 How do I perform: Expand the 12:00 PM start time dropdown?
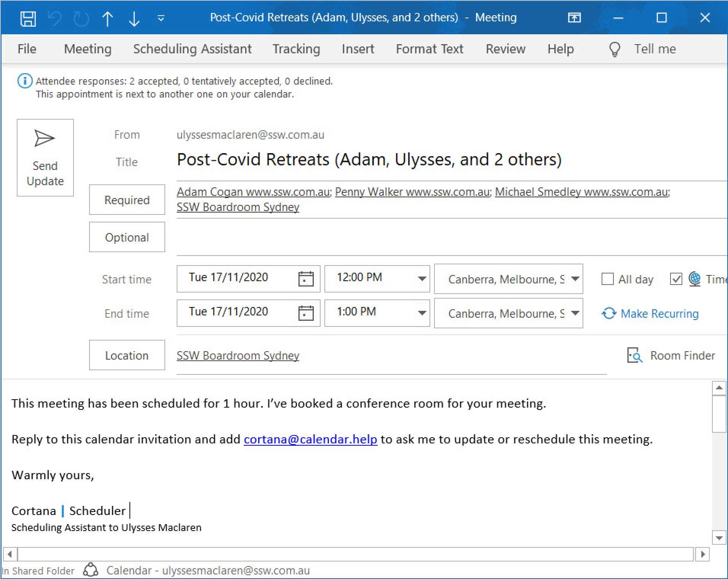coord(421,279)
